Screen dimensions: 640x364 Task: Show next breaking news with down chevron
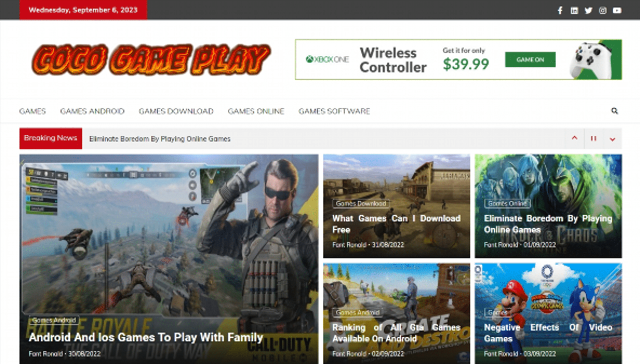point(612,139)
